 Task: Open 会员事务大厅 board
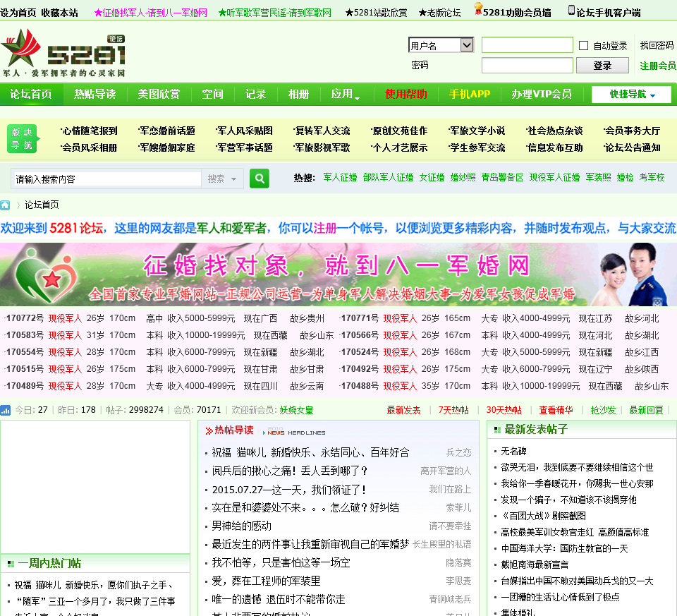(x=632, y=131)
